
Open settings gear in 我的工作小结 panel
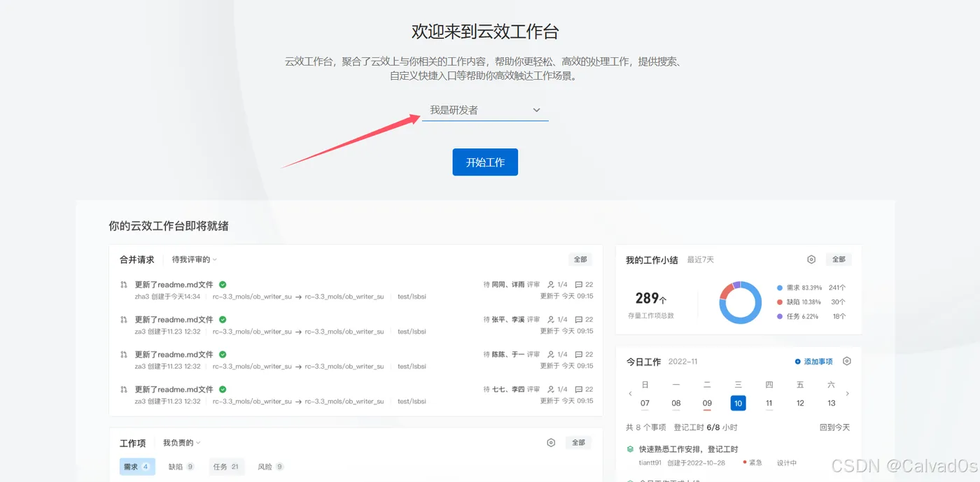coord(811,260)
